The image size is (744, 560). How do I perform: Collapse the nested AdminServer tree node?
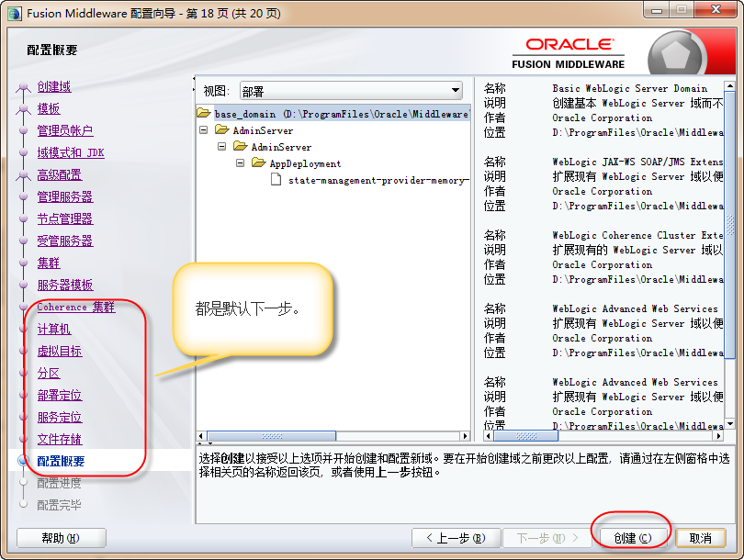221,147
